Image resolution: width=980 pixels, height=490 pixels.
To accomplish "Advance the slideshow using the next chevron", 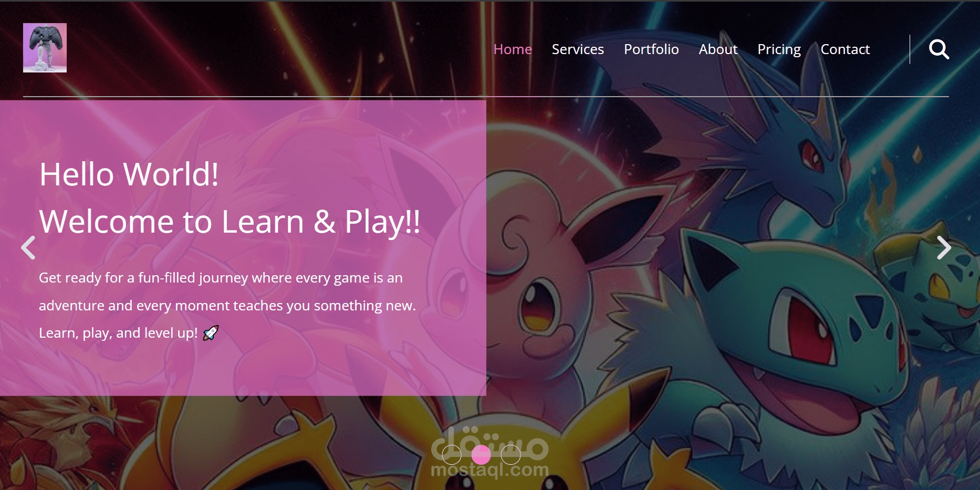I will pos(944,248).
